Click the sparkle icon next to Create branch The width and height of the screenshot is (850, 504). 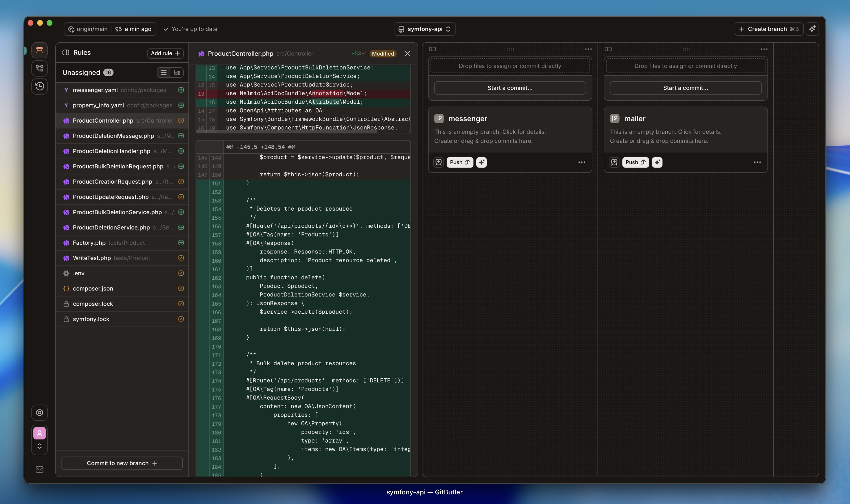(x=812, y=29)
